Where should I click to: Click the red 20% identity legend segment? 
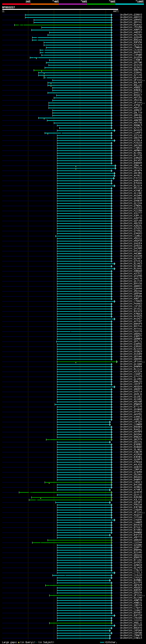tap(16, 4)
